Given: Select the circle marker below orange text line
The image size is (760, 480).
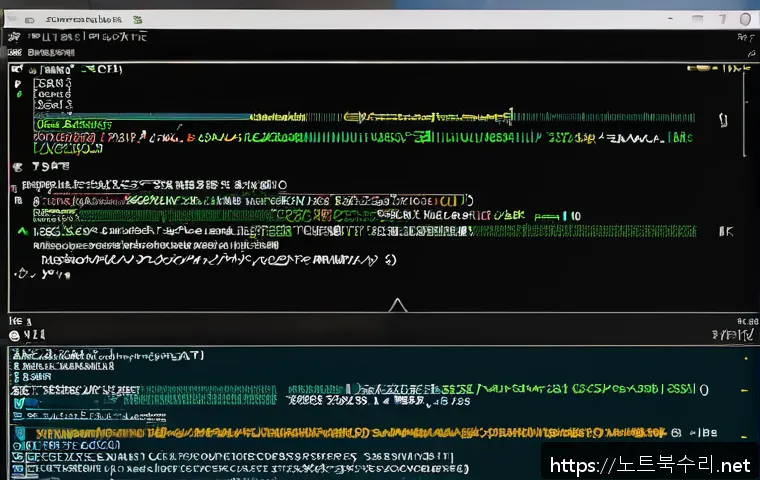Looking at the screenshot, I should point(17,446).
